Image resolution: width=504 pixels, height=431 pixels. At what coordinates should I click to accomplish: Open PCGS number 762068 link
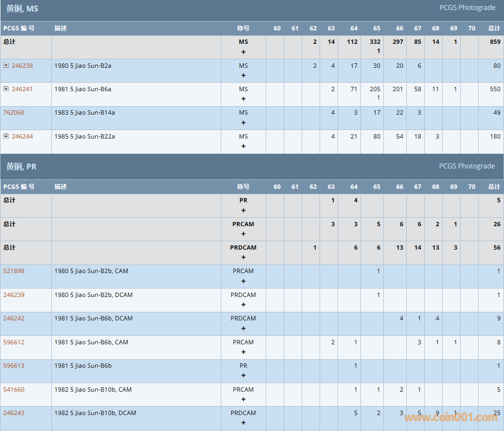click(x=13, y=113)
